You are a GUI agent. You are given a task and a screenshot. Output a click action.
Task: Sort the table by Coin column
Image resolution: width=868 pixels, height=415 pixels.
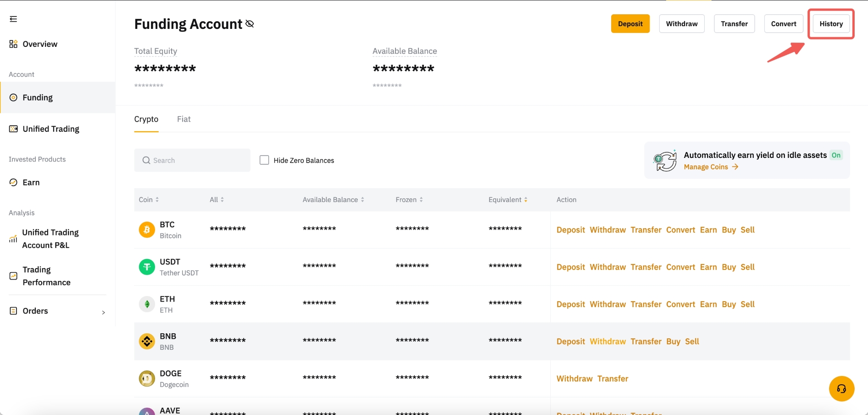point(149,200)
